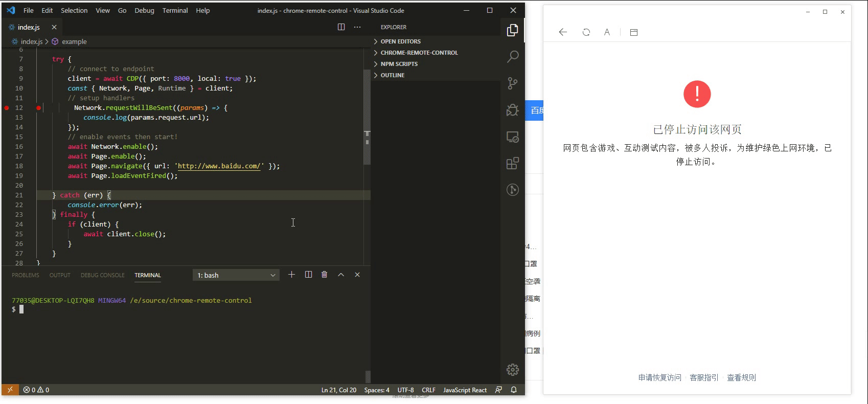Close the index.js editor tab
The image size is (868, 404).
(54, 27)
